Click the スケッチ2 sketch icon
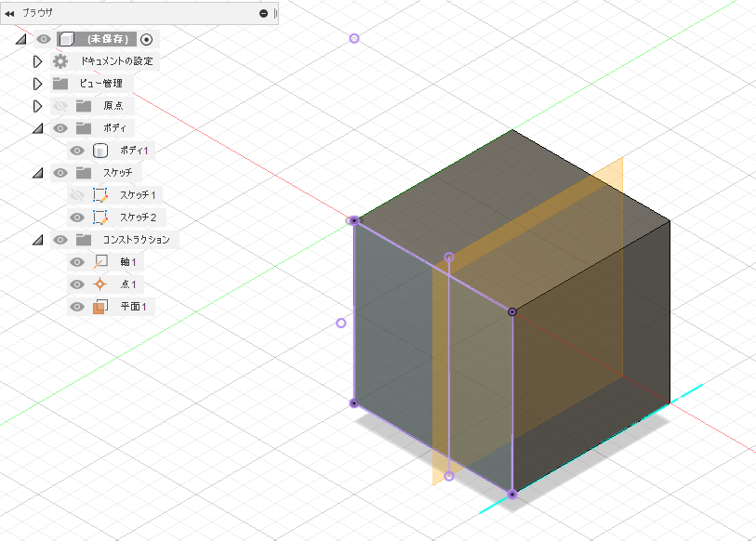Screen dimensions: 756x541 pos(100,218)
